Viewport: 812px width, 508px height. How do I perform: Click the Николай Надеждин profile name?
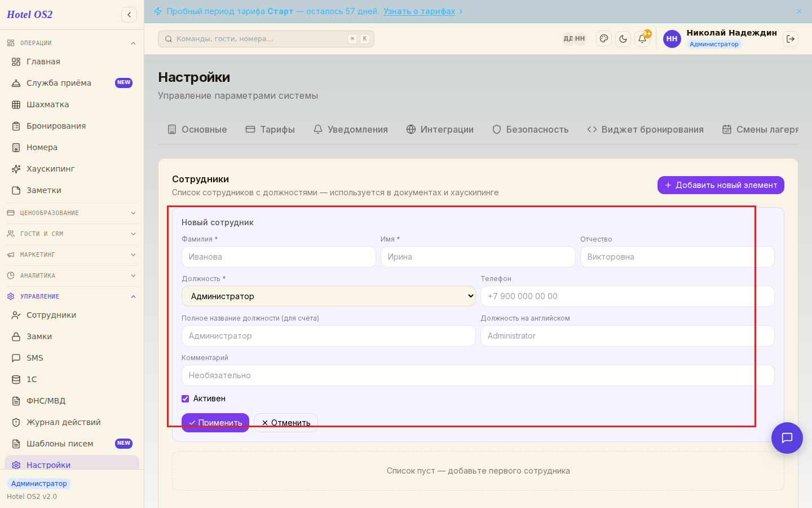[731, 33]
